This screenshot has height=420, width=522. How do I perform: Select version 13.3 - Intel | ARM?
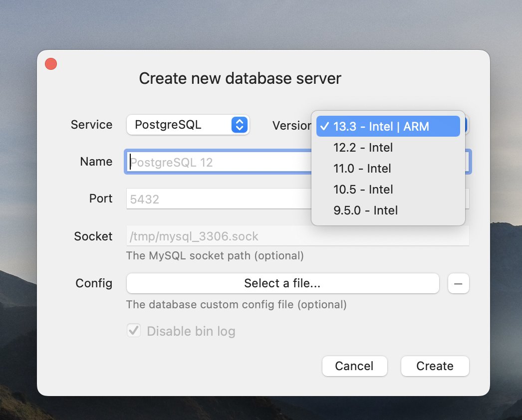click(388, 127)
